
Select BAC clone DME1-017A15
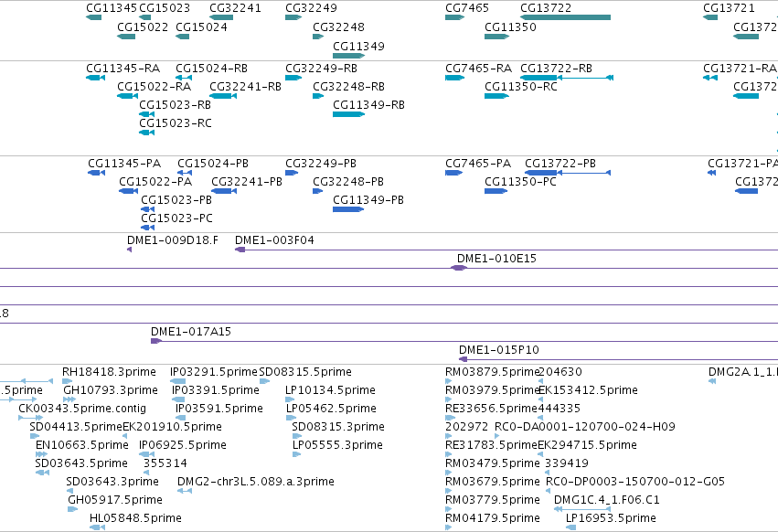click(191, 332)
